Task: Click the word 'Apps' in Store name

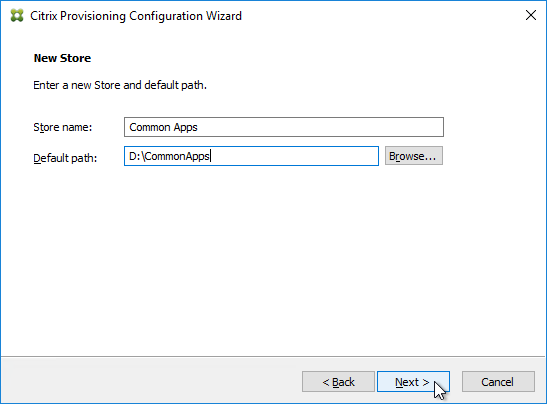Action: click(x=185, y=127)
